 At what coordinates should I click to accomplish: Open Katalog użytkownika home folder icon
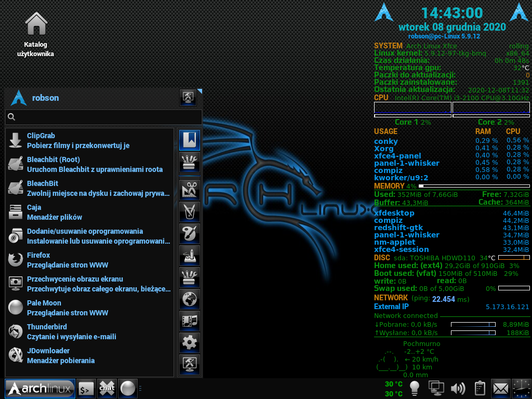tap(36, 35)
